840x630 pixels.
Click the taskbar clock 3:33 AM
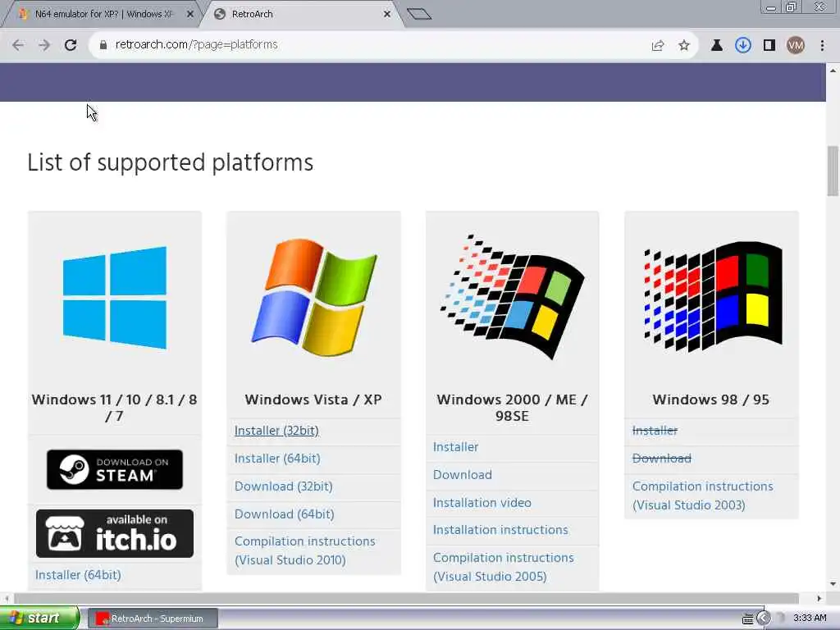click(810, 619)
